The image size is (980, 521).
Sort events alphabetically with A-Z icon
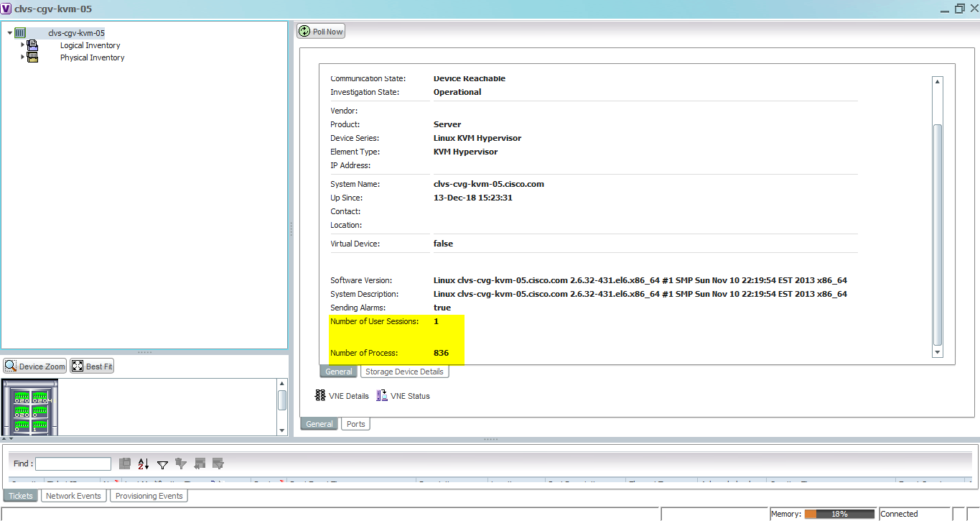143,464
